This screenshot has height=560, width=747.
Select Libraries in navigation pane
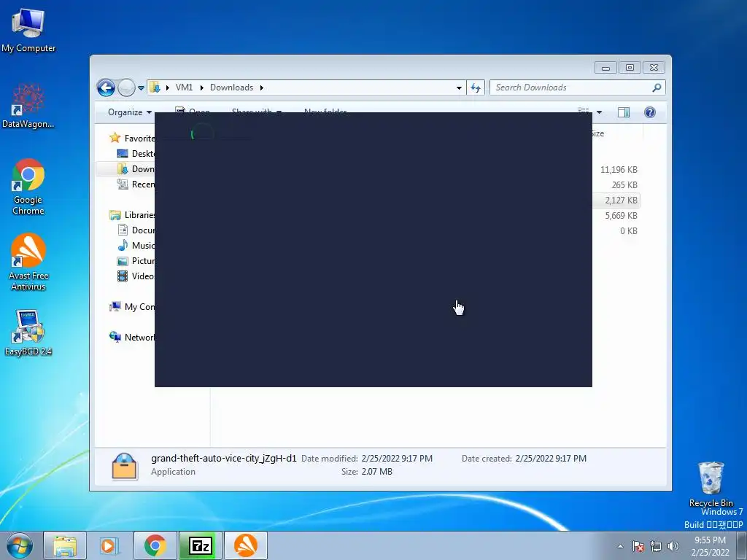(132, 215)
